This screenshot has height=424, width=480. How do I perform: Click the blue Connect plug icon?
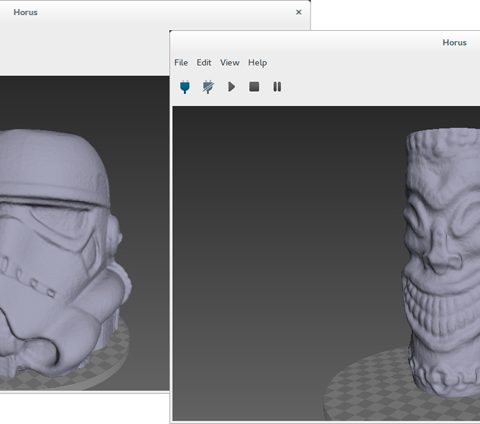pyautogui.click(x=185, y=87)
